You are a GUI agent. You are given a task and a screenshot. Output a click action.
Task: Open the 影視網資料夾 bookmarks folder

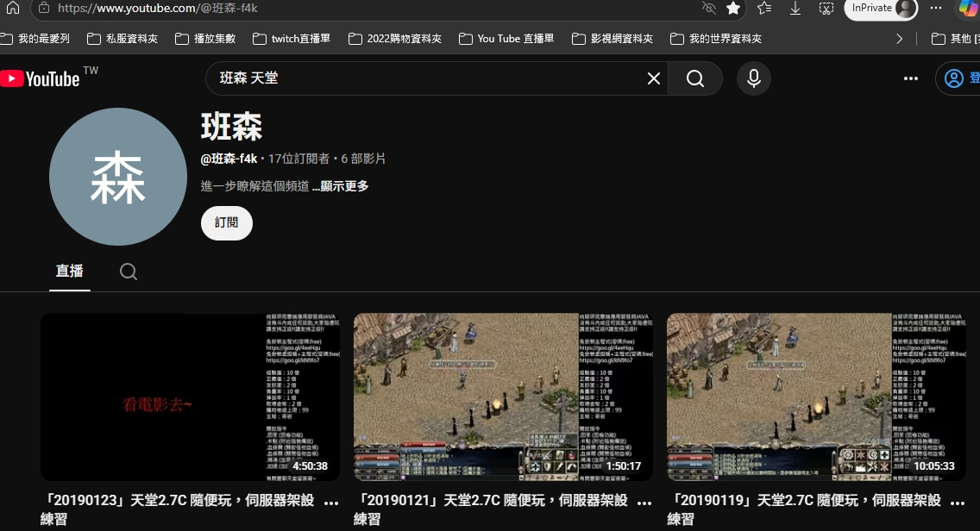pos(612,39)
